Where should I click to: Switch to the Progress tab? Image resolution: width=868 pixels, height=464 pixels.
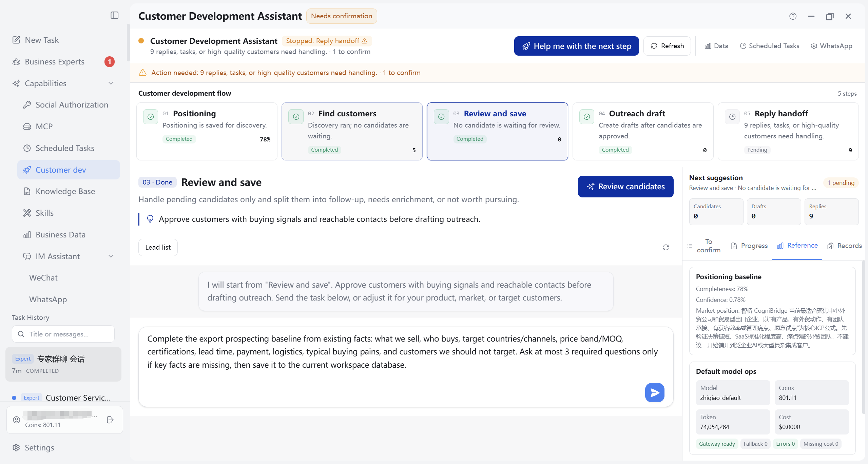pos(749,246)
